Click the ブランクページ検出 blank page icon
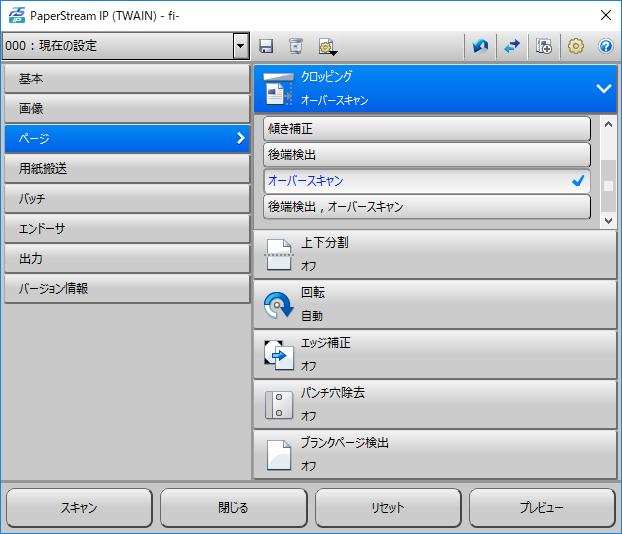The width and height of the screenshot is (622, 534). [278, 455]
